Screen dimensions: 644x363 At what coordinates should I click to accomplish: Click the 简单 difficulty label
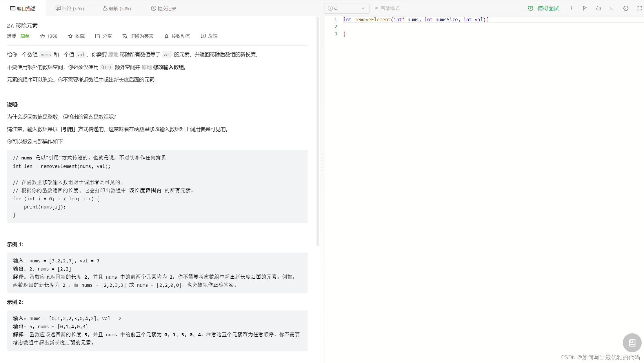coord(25,36)
